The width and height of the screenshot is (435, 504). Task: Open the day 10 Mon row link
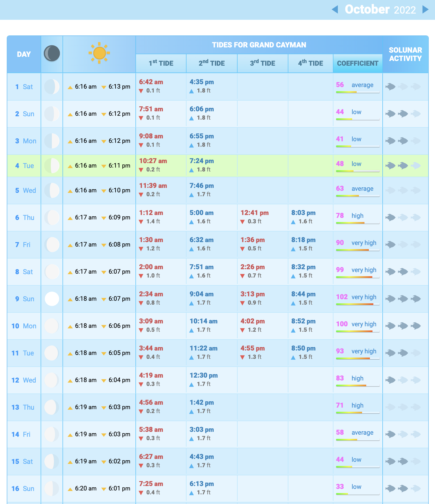(x=24, y=326)
